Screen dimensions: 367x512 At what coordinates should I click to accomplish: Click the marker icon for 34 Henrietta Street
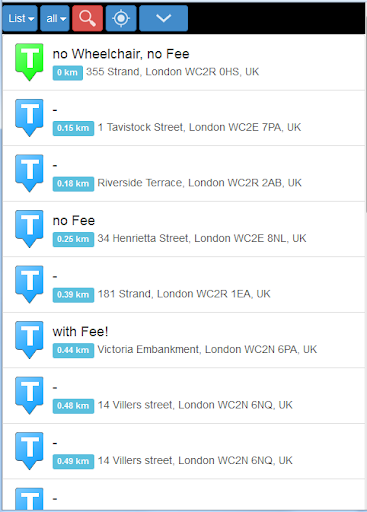click(x=29, y=229)
